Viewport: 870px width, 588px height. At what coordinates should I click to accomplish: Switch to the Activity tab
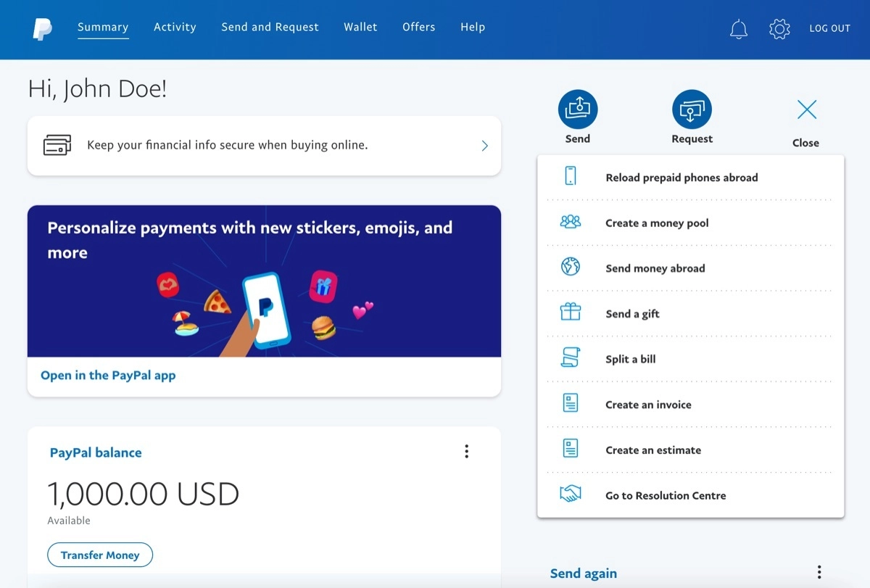click(175, 27)
